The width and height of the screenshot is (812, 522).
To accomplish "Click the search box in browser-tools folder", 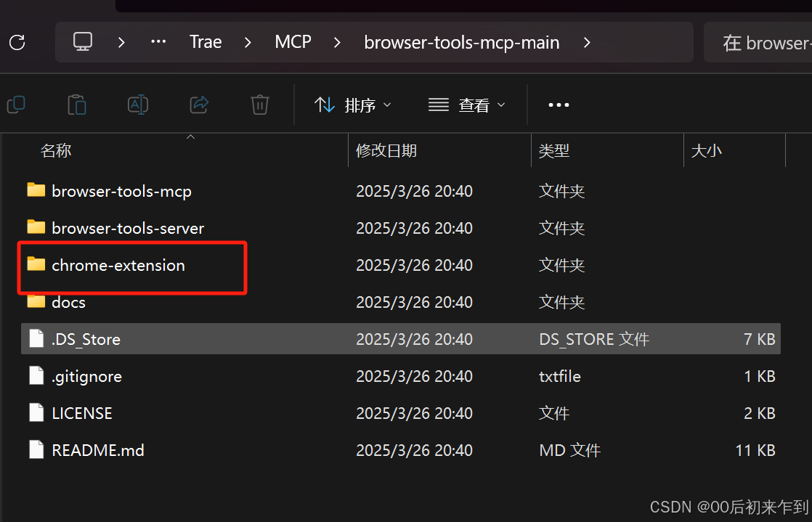I will [x=763, y=43].
